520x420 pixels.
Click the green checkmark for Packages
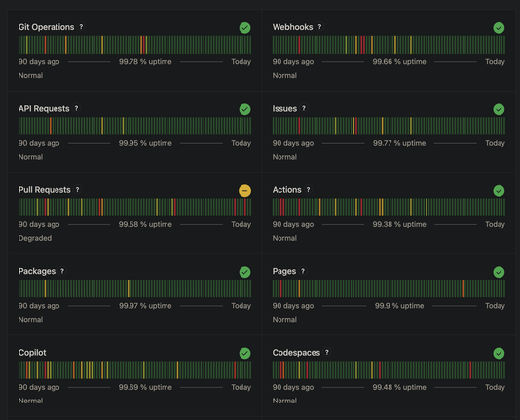coord(244,272)
